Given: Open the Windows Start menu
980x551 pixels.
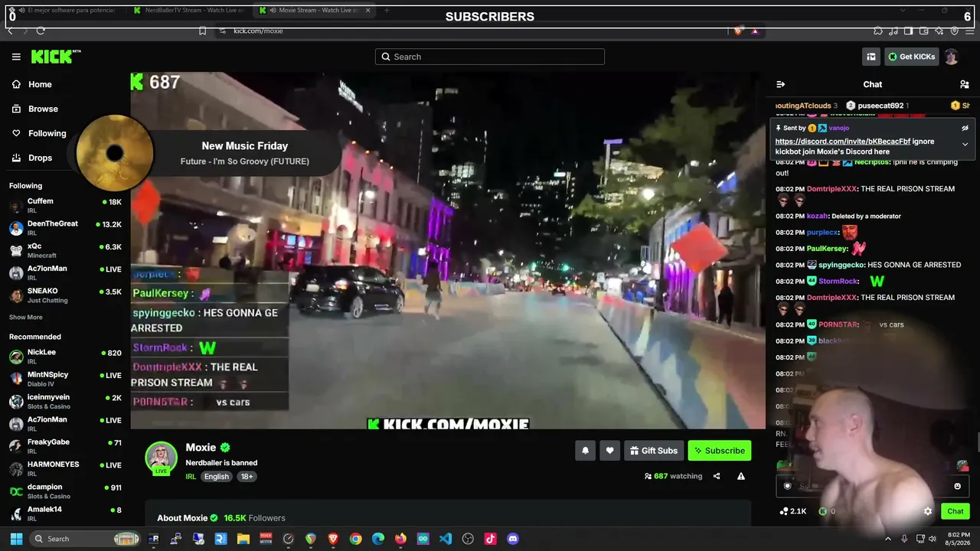Looking at the screenshot, I should click(16, 539).
